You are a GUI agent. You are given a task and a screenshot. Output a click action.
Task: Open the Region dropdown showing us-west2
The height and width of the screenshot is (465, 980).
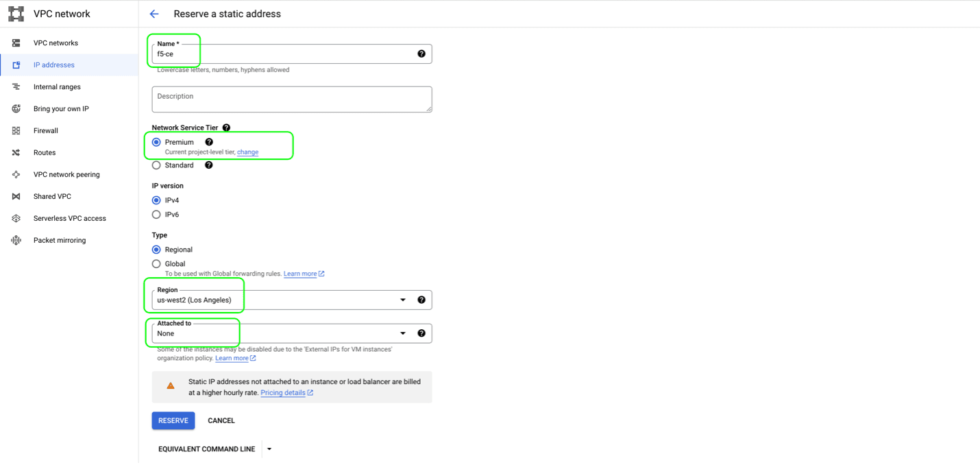(x=292, y=300)
